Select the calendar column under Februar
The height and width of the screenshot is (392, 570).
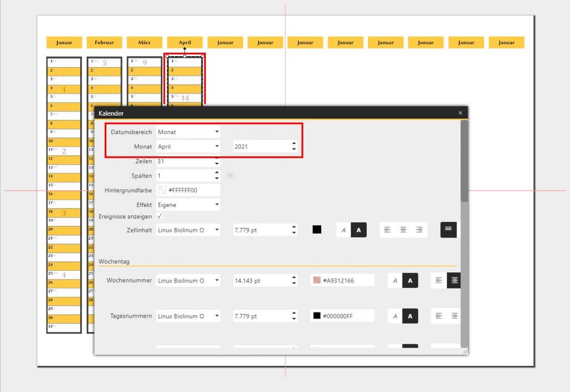pos(104,82)
